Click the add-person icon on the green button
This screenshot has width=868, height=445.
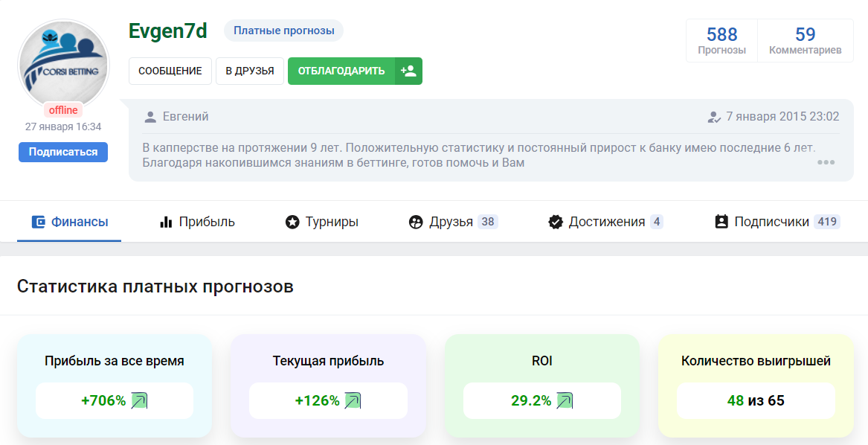click(x=408, y=71)
